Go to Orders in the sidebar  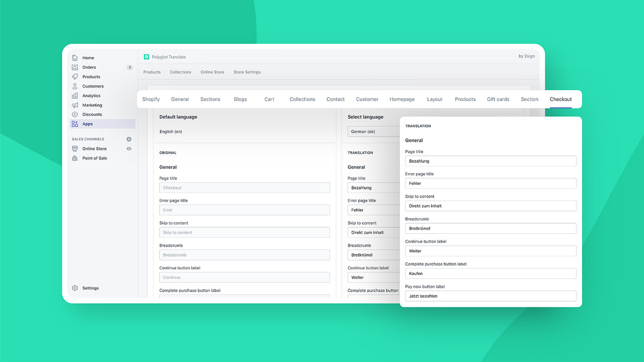89,67
